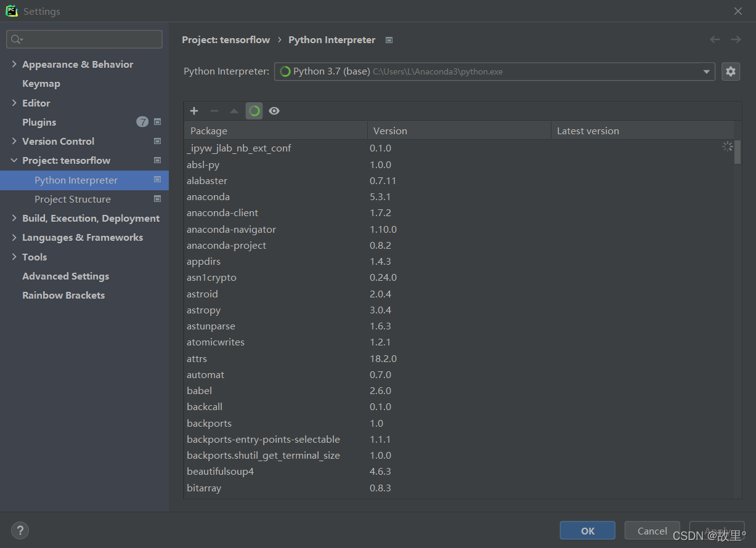Collapse the Project: tensorflow section

click(14, 160)
